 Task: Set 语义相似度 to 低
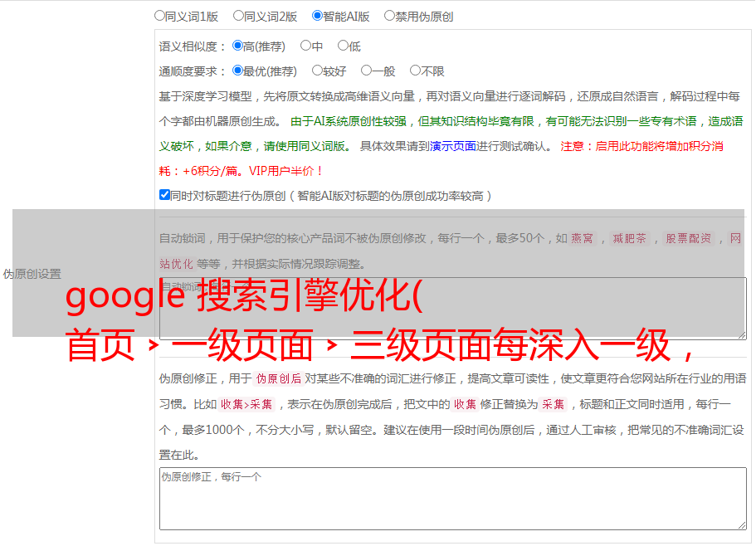(x=343, y=46)
